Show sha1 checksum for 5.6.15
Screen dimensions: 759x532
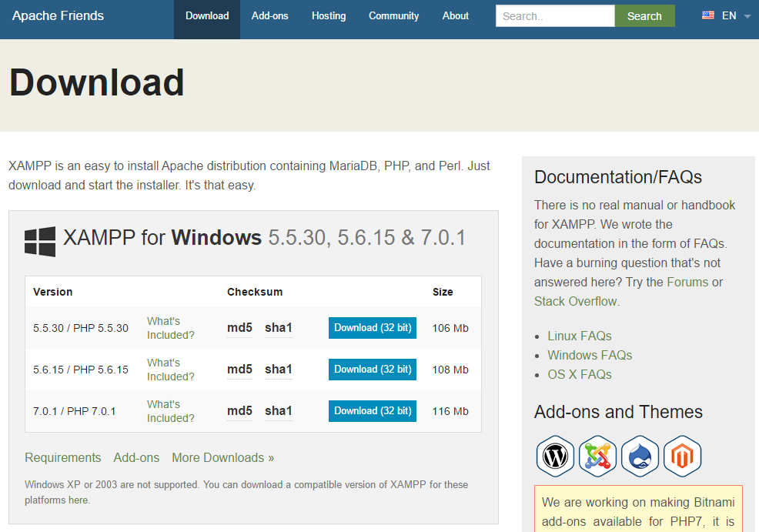[279, 370]
